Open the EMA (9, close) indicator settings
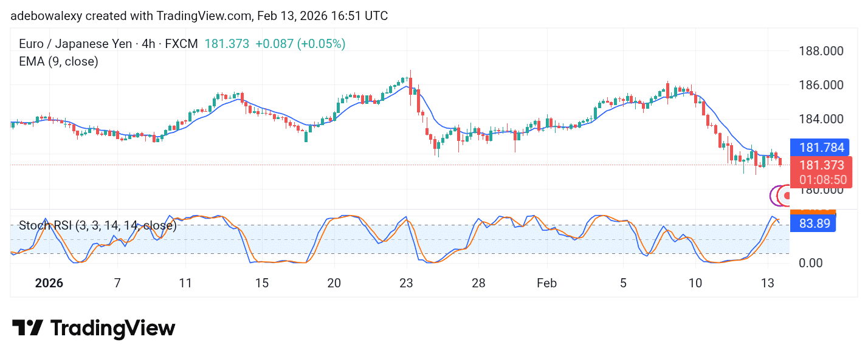Screen dimensions: 868x359 (58, 61)
